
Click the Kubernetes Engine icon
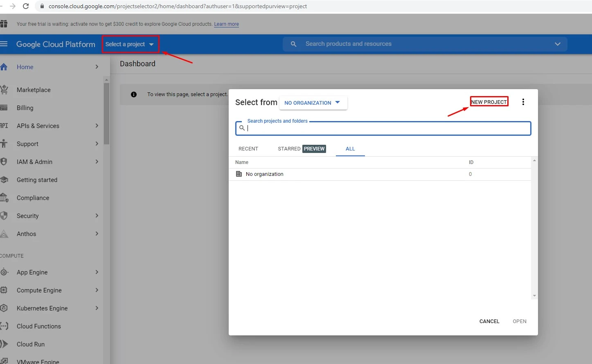click(x=4, y=308)
